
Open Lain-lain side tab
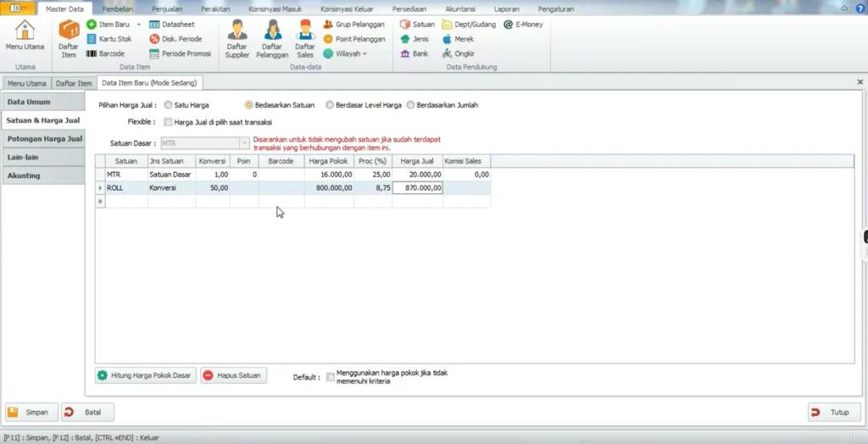pos(43,158)
